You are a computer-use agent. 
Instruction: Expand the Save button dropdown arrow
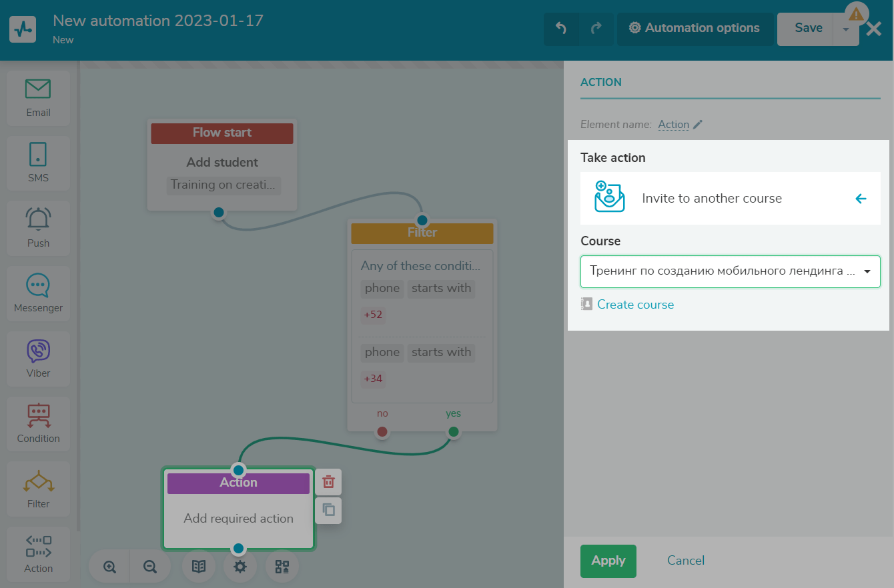[x=846, y=29]
